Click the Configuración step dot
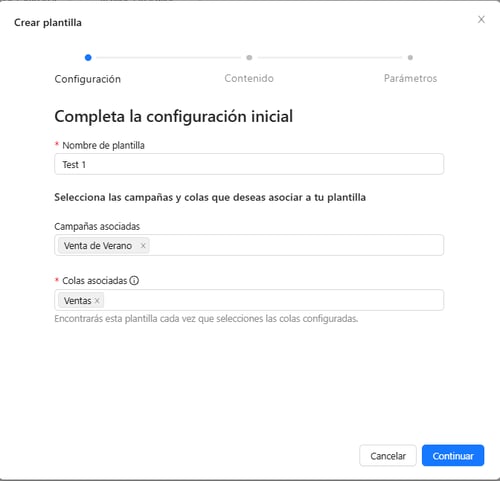 tap(88, 58)
